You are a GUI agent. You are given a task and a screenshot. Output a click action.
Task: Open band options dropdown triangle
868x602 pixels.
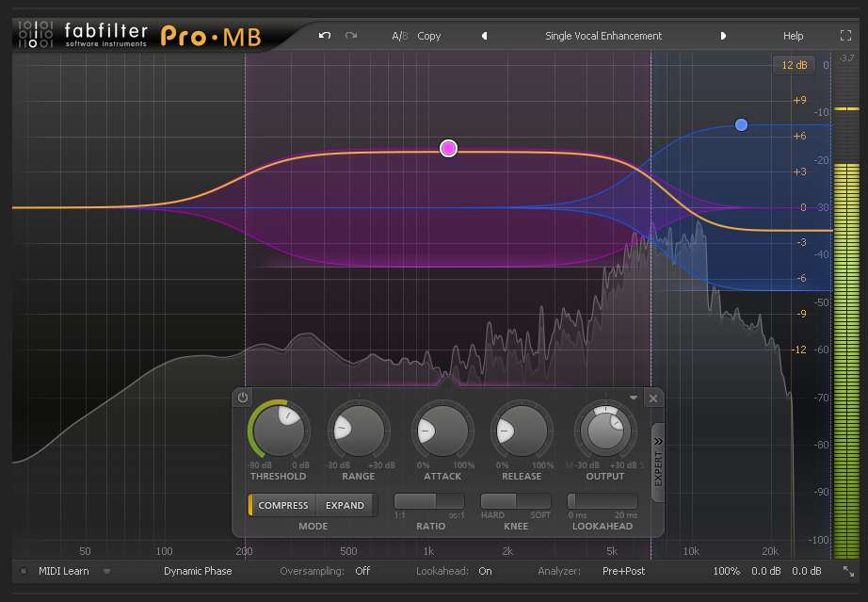coord(634,399)
